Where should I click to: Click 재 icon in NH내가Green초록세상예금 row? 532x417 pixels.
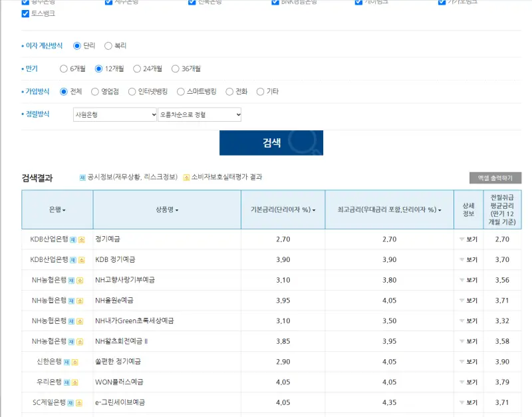coord(71,321)
